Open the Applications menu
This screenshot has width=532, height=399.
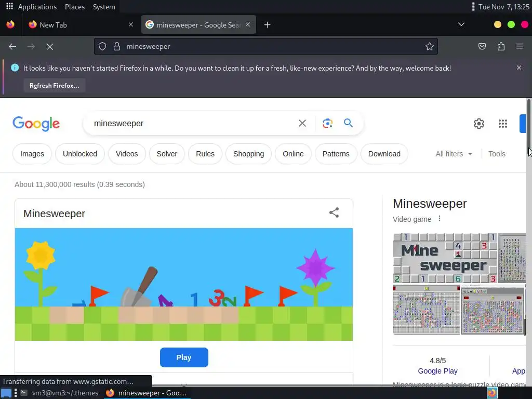coord(37,7)
